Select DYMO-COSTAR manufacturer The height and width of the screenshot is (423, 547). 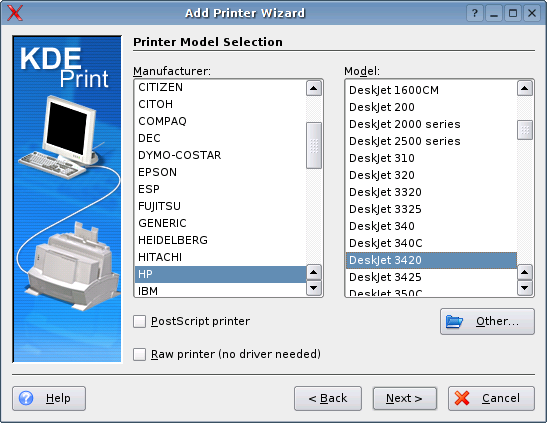(x=220, y=155)
